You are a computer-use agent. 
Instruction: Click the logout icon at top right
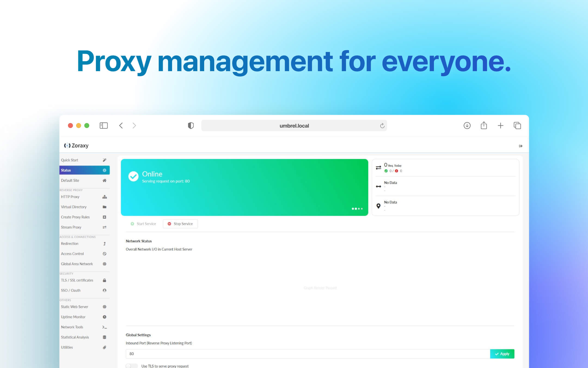point(521,146)
